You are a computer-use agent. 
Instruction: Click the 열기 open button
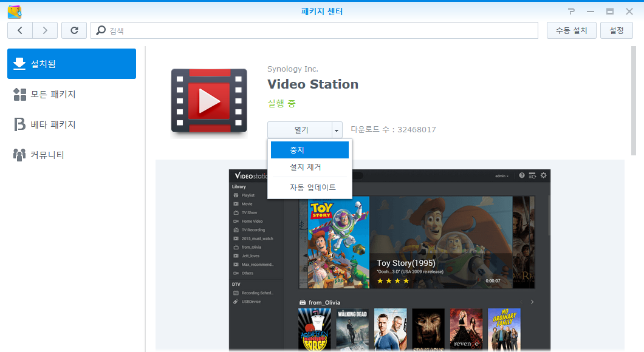coord(300,130)
